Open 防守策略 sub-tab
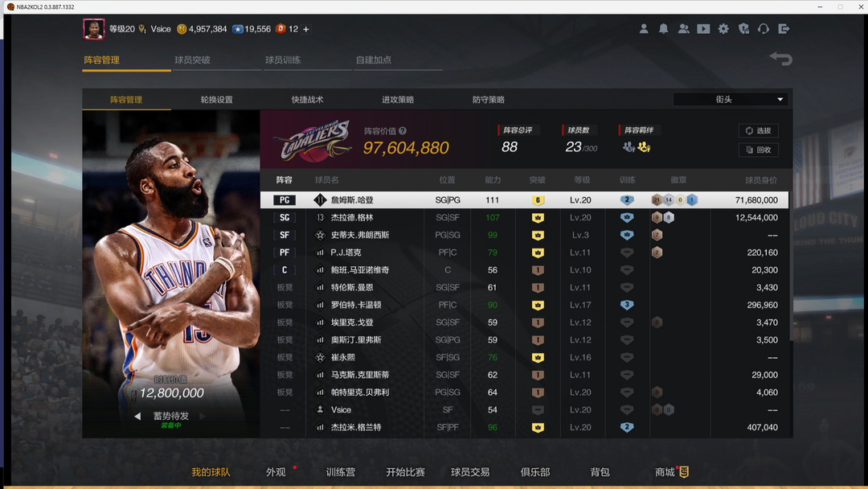The image size is (868, 489). (x=489, y=100)
